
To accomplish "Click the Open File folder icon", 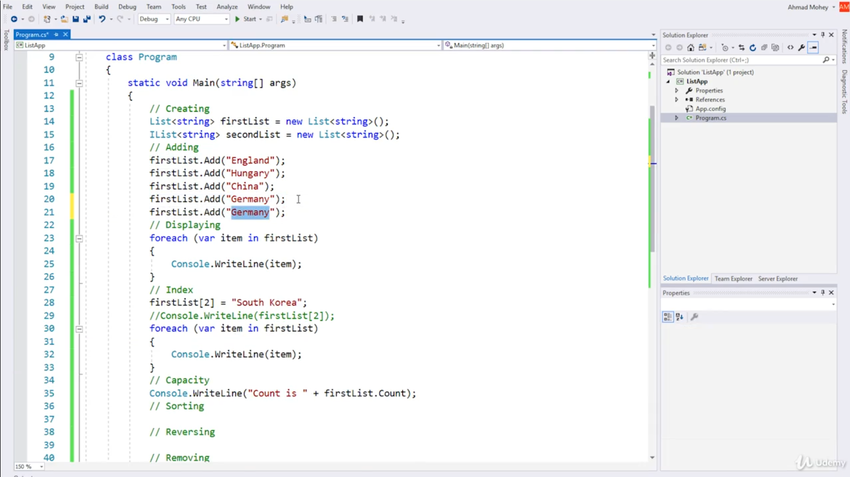I will pyautogui.click(x=64, y=19).
